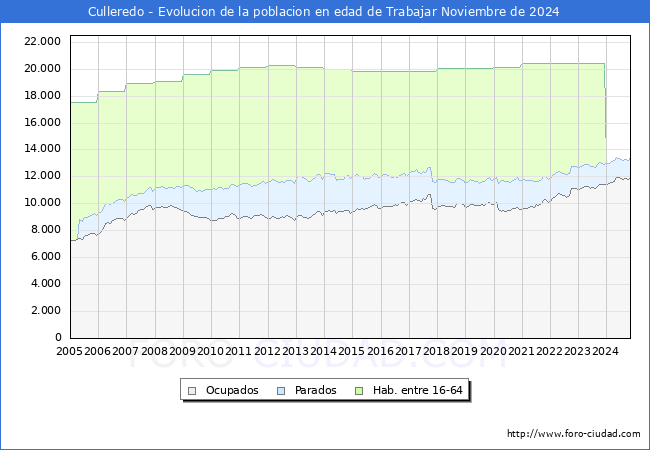Click the 2009 x-axis year label

182,351
